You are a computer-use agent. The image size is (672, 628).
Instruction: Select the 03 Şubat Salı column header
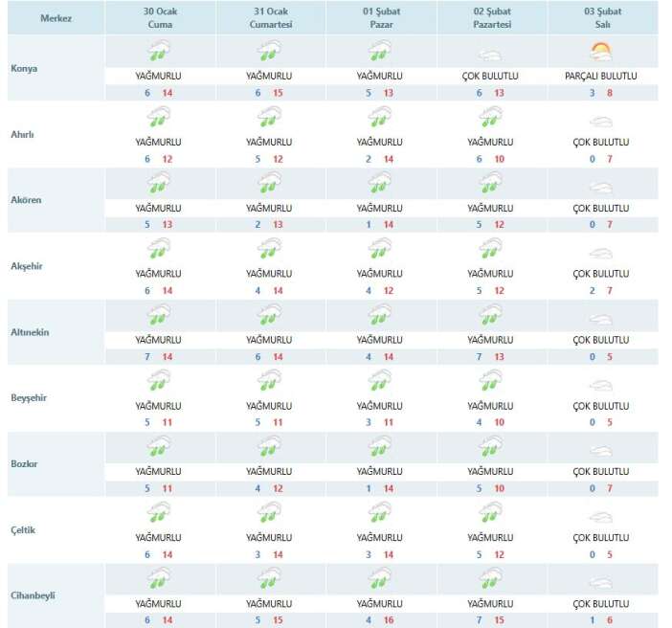click(602, 18)
